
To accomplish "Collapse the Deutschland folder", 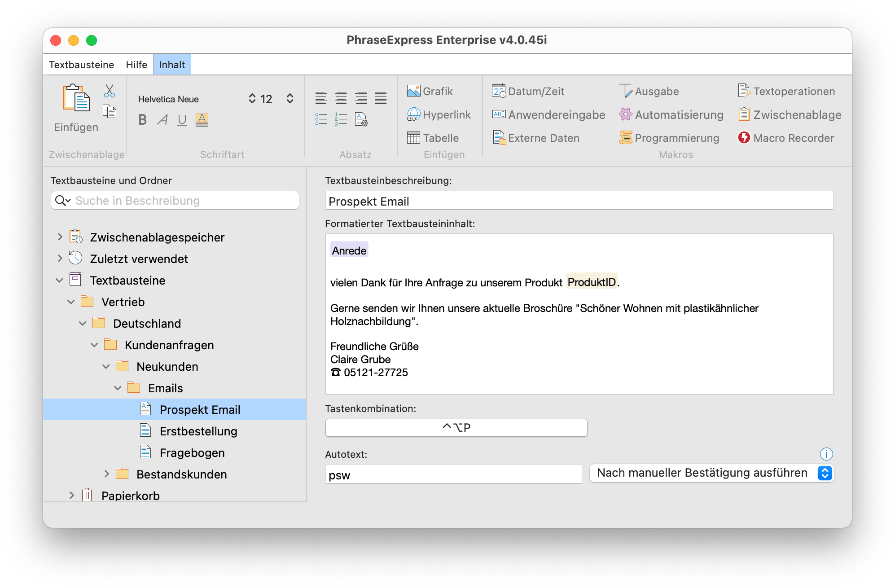I will [x=83, y=323].
